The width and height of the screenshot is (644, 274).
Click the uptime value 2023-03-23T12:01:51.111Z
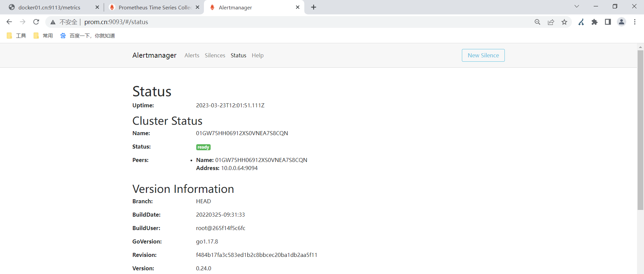point(230,105)
